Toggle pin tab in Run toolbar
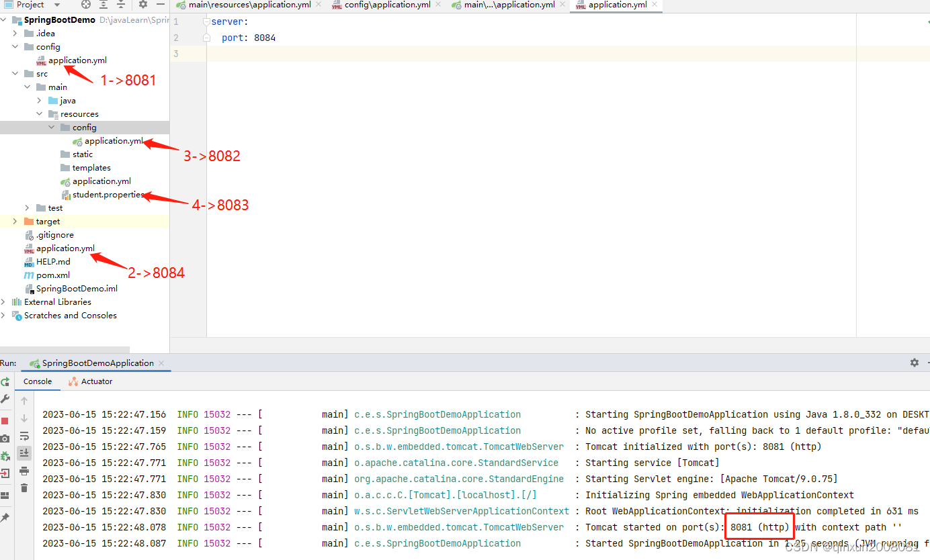Image resolution: width=930 pixels, height=560 pixels. [5, 518]
